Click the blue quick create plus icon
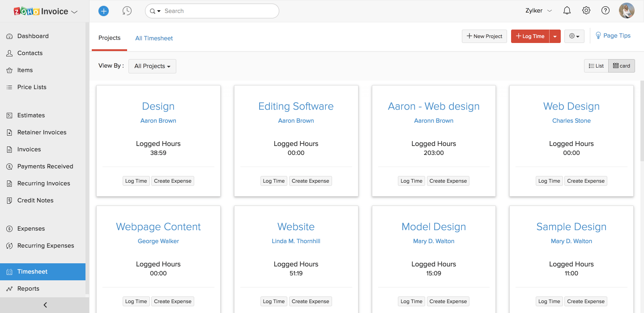The image size is (644, 313). coord(103,11)
